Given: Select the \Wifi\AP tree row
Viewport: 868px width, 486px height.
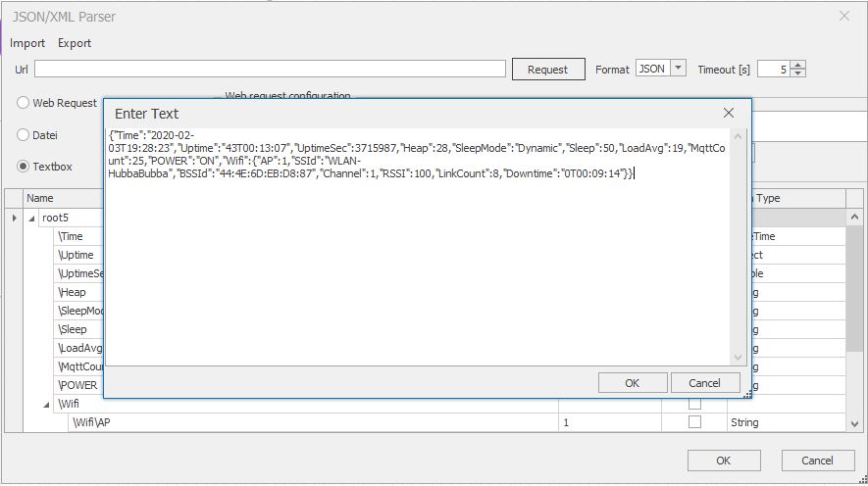Looking at the screenshot, I should click(313, 423).
